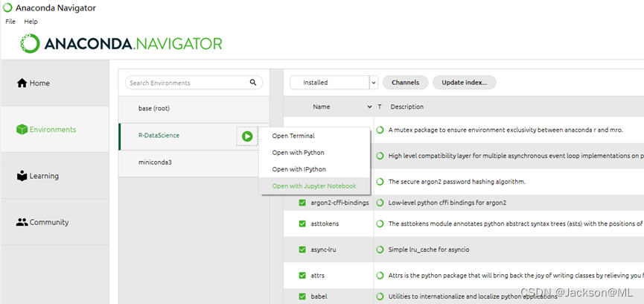This screenshot has height=304, width=644.
Task: Go to the Home tab in sidebar
Action: coord(54,83)
